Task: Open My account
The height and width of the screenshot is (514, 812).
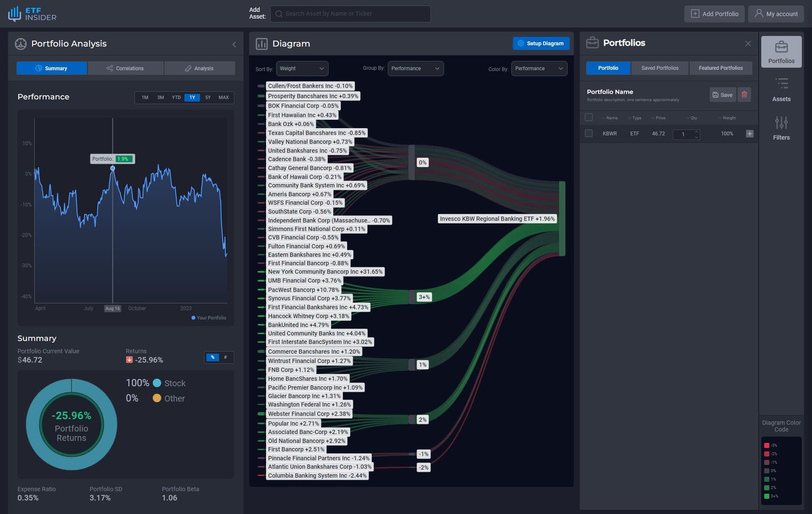Action: [776, 14]
